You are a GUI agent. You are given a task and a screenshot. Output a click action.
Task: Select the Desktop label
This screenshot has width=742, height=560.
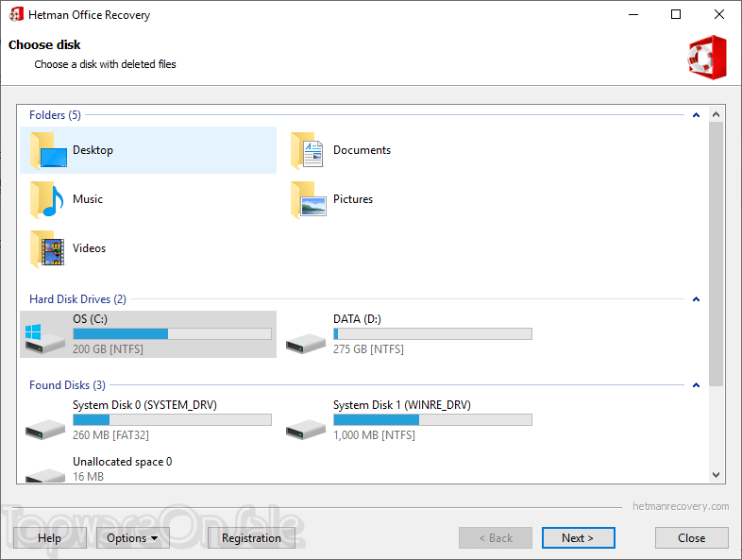tap(93, 150)
